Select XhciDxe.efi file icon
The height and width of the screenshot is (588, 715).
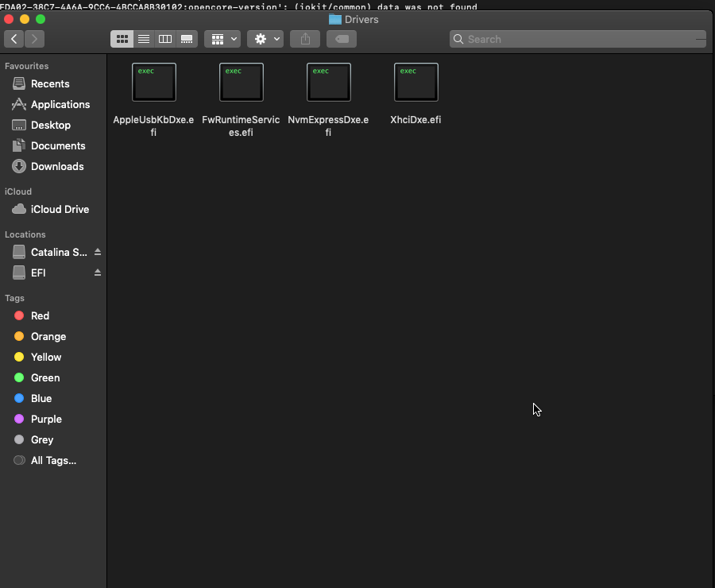click(x=415, y=82)
